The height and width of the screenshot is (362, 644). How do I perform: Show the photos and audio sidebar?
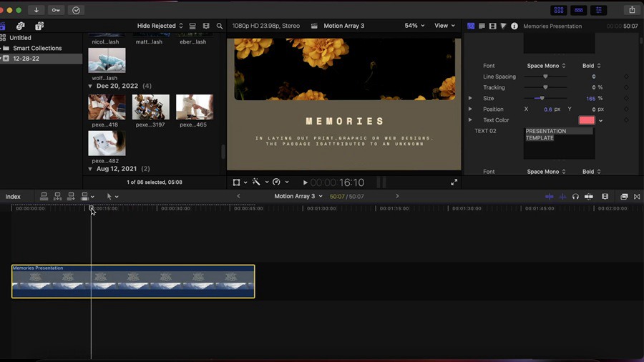20,26
